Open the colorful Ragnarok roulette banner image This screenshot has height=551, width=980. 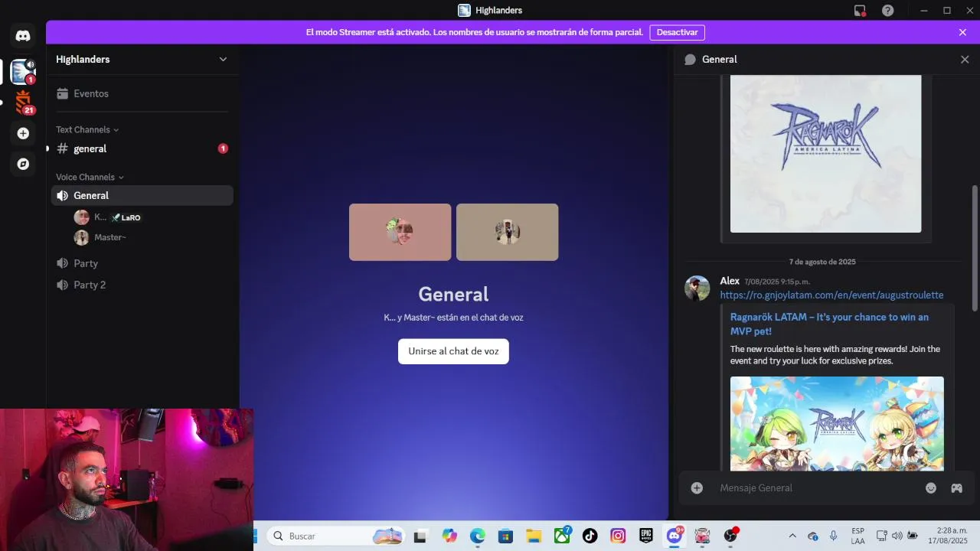[837, 423]
